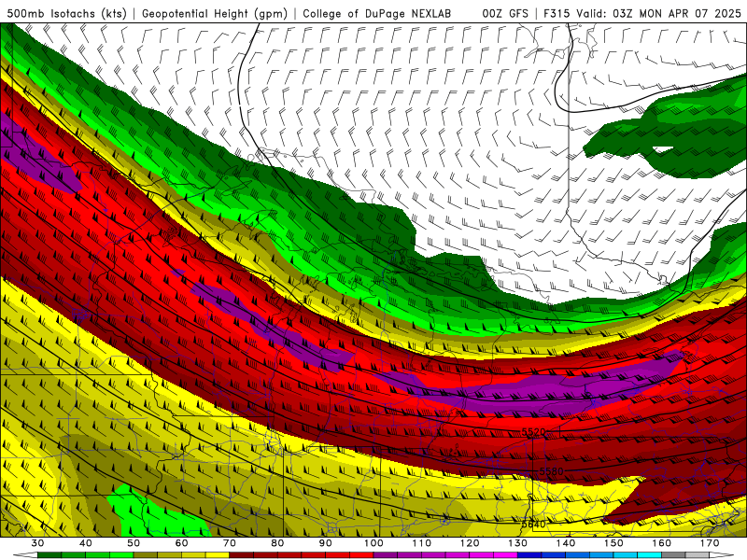Click the 130 value on color scale

(x=518, y=543)
